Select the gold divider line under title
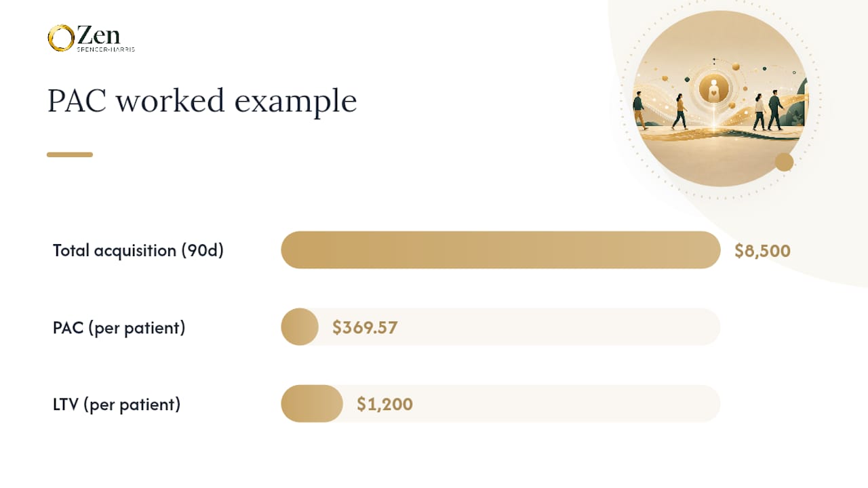The width and height of the screenshot is (868, 488). click(70, 155)
